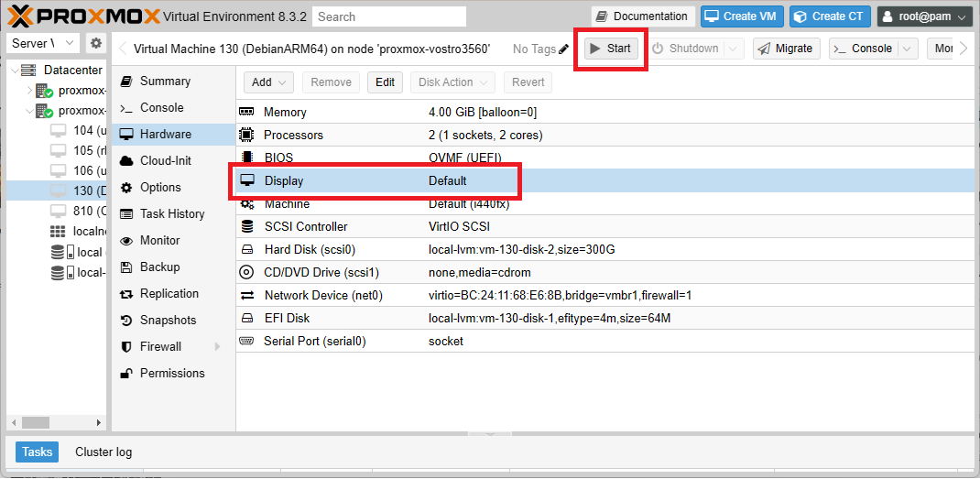Viewport: 980px width, 479px height.
Task: Open the Permissions tab
Action: [173, 374]
